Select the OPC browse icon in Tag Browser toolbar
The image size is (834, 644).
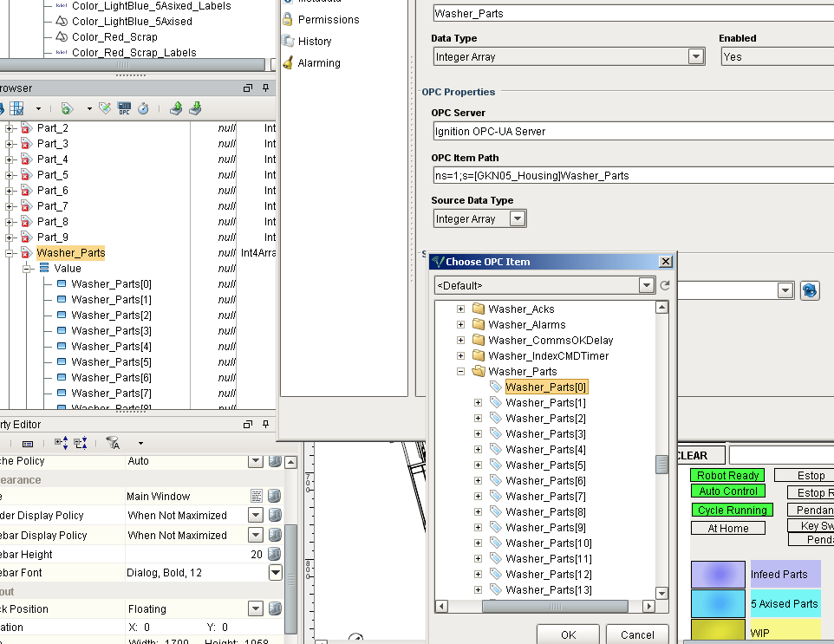point(124,107)
